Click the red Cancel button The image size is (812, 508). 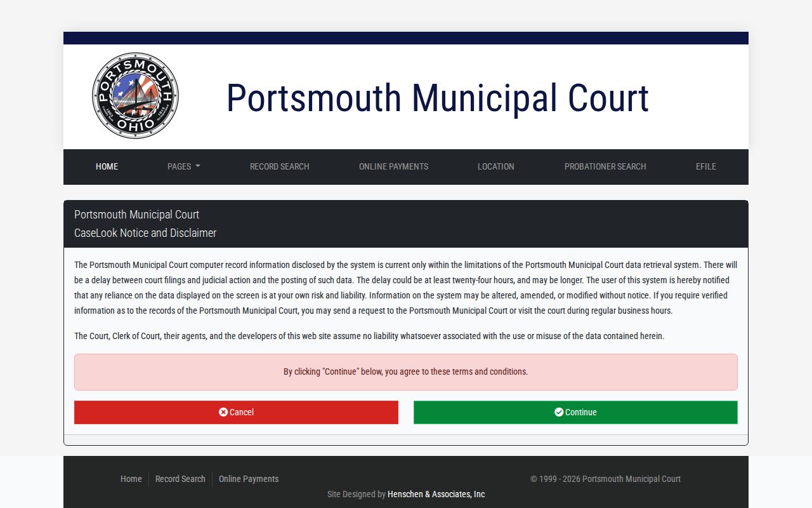coord(236,412)
